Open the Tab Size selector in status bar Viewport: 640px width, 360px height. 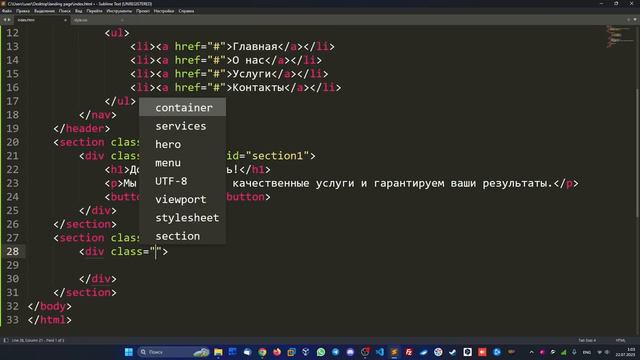coord(587,340)
